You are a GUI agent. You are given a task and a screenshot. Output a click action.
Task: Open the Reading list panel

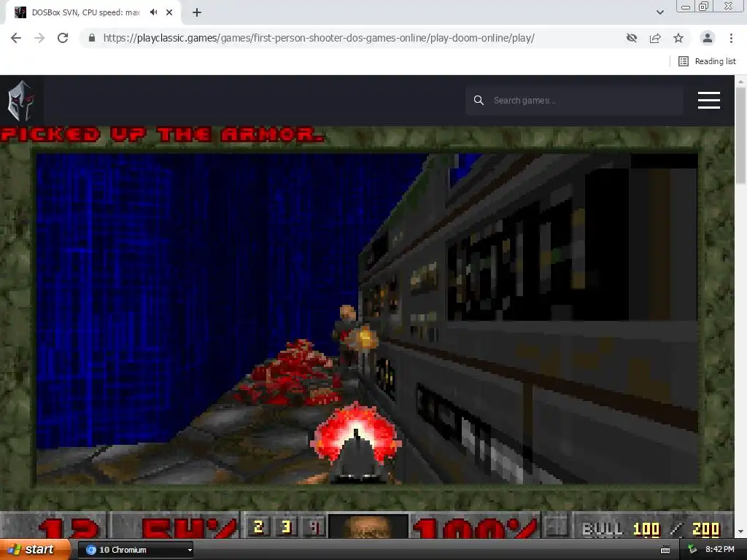click(707, 61)
